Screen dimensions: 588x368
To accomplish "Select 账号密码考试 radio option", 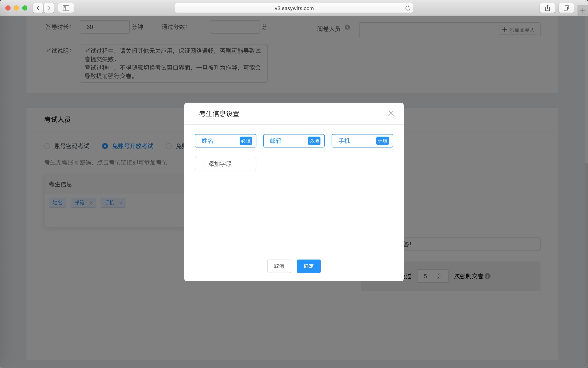I will pyautogui.click(x=47, y=146).
